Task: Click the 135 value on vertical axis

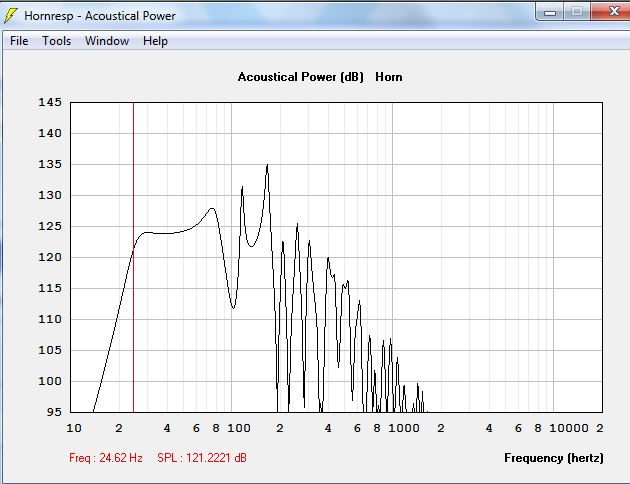Action: point(50,164)
